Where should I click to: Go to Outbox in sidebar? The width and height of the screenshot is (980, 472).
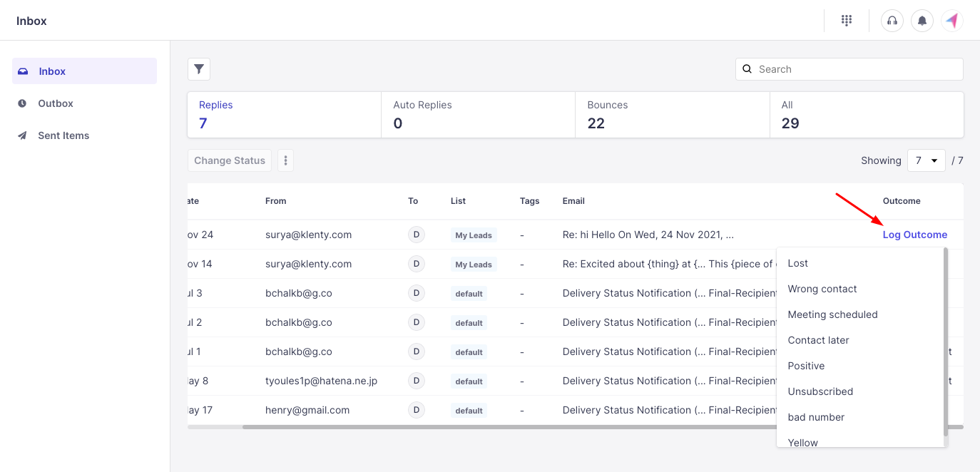(56, 103)
